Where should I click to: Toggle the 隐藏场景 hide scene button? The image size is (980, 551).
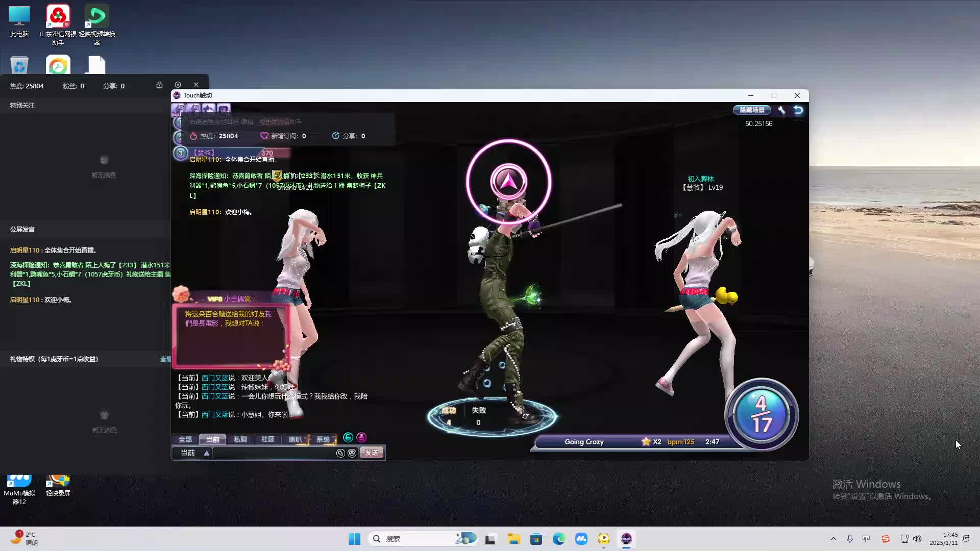(752, 110)
